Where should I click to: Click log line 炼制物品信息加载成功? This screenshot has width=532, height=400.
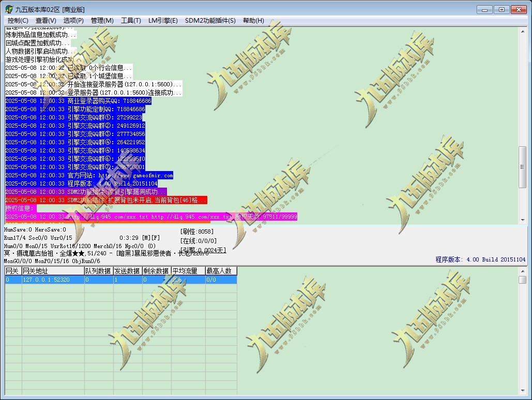(41, 35)
